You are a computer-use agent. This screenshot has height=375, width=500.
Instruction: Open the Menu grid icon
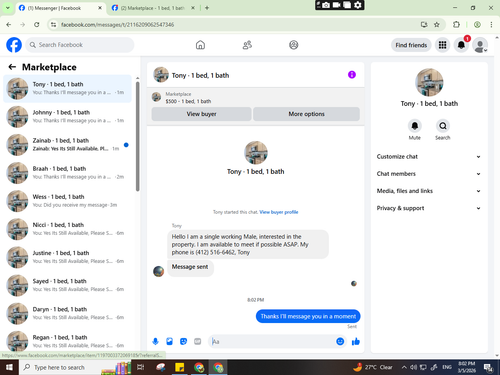coord(442,45)
